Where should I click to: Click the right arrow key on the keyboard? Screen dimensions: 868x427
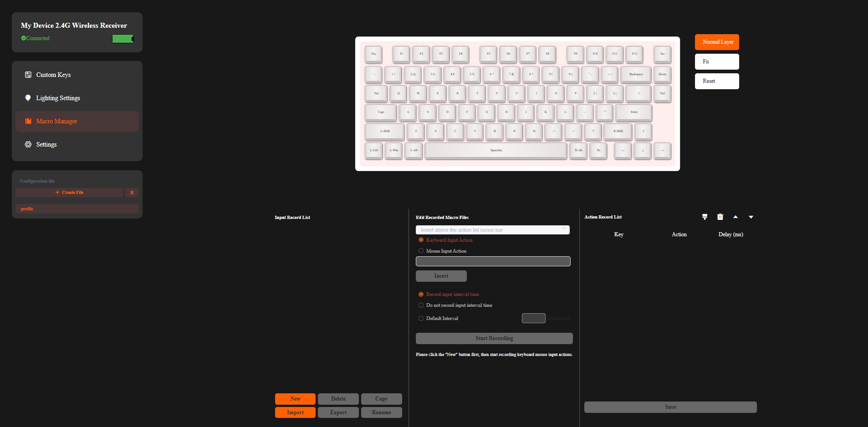[663, 150]
